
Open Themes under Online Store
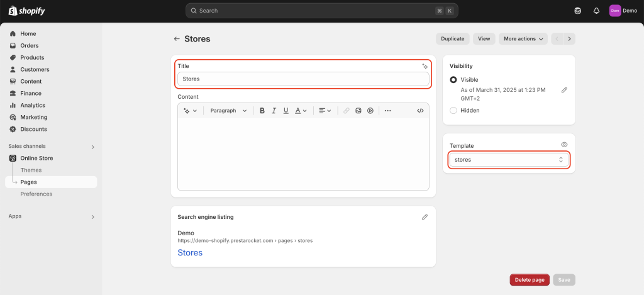(31, 170)
